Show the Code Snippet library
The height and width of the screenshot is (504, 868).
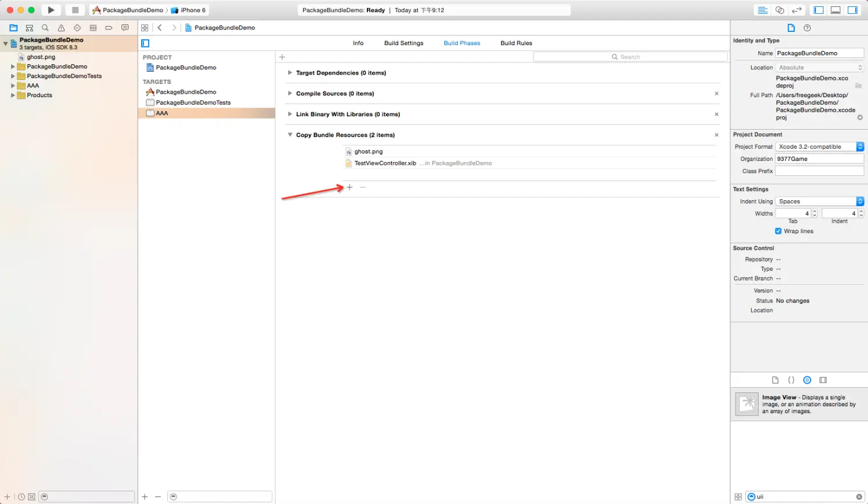click(x=791, y=380)
